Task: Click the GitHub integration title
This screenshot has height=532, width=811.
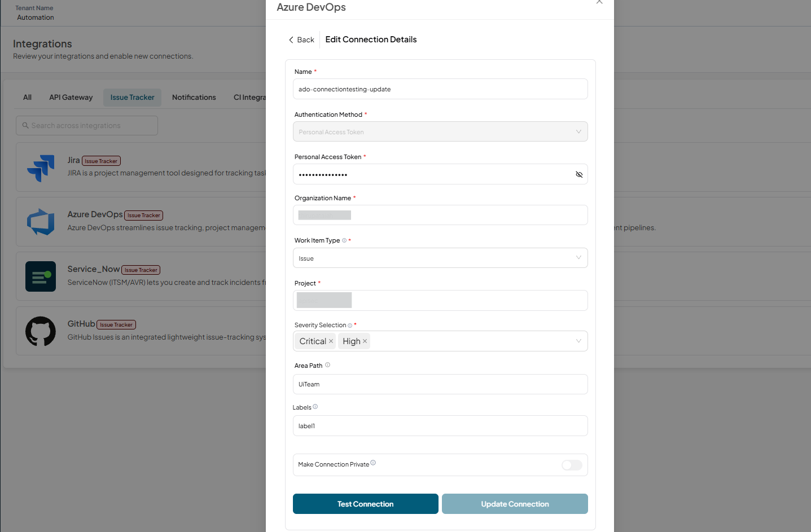Action: click(81, 324)
